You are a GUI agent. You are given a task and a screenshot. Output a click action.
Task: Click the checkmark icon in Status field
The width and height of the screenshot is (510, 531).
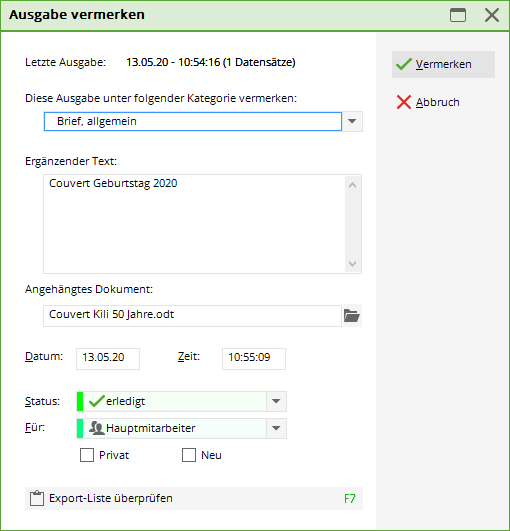coord(96,401)
